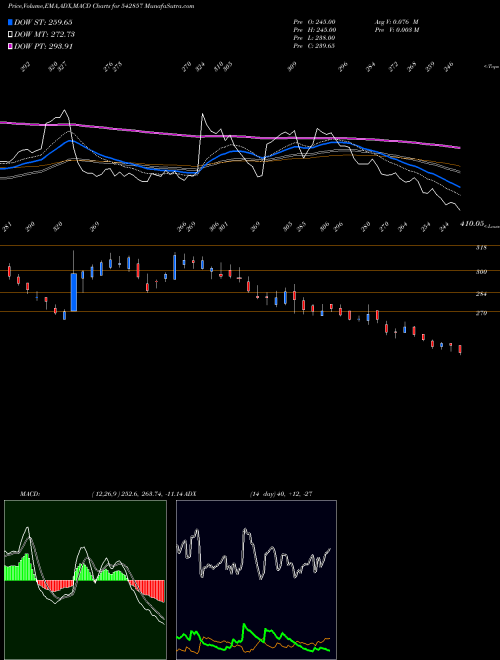Click the tall blue candlestick in price chart
The width and height of the screenshot is (500, 660).
pyautogui.click(x=74, y=292)
